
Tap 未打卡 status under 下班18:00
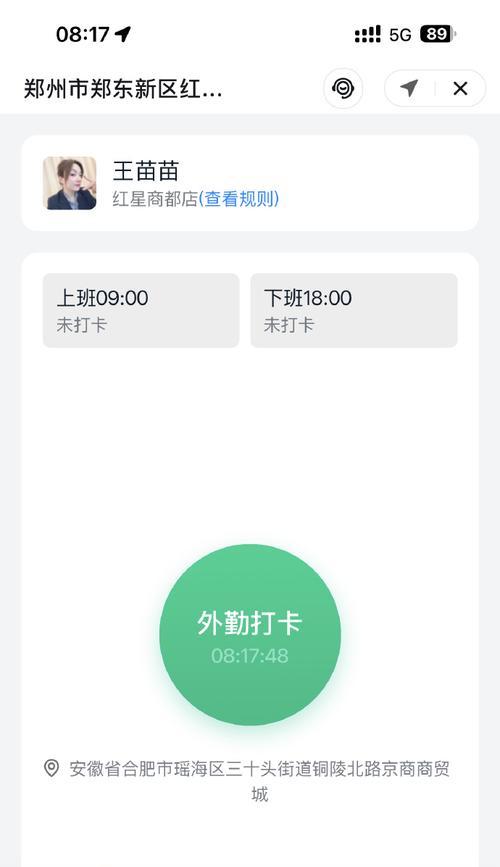pyautogui.click(x=289, y=325)
